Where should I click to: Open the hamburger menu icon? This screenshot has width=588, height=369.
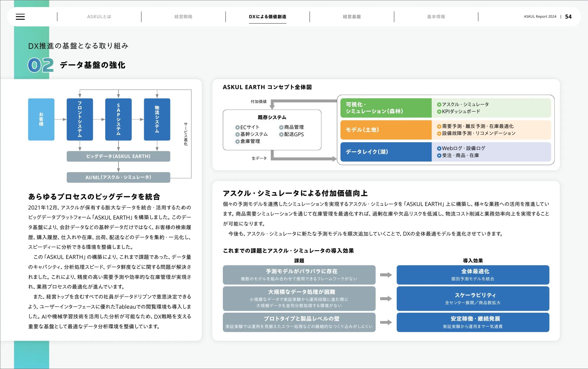(x=20, y=17)
